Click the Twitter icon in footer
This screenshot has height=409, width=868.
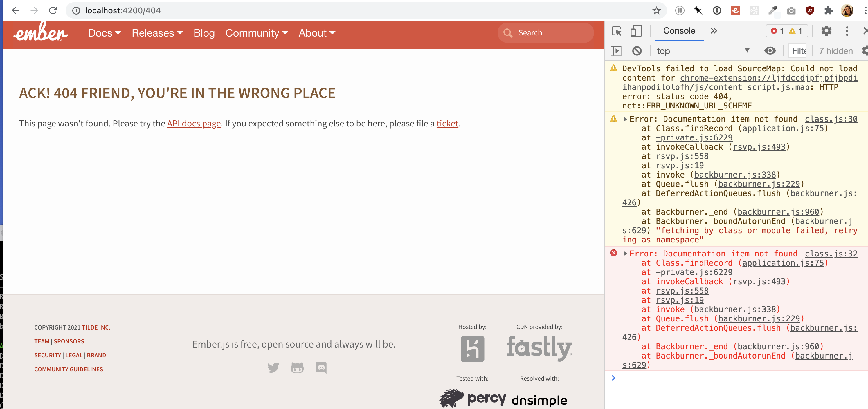click(x=273, y=368)
